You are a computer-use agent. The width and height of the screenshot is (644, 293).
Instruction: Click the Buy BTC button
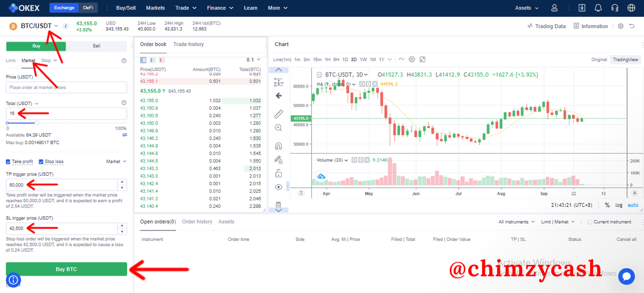click(x=66, y=269)
